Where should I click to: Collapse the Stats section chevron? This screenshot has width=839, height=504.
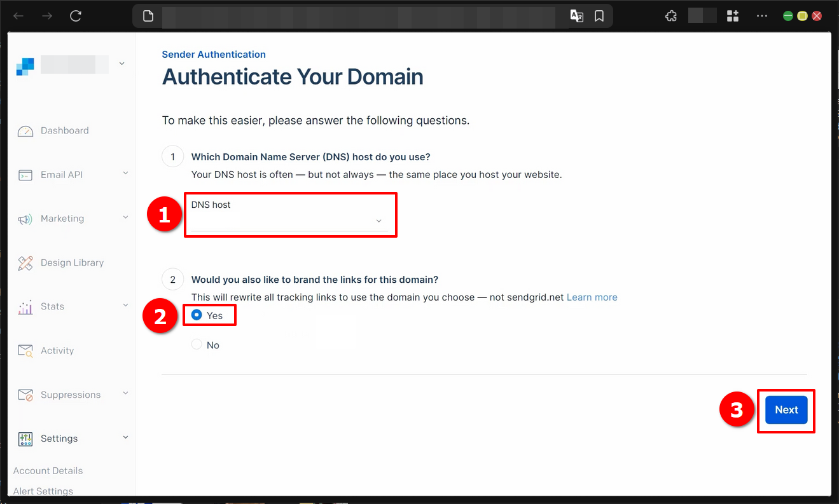tap(125, 306)
